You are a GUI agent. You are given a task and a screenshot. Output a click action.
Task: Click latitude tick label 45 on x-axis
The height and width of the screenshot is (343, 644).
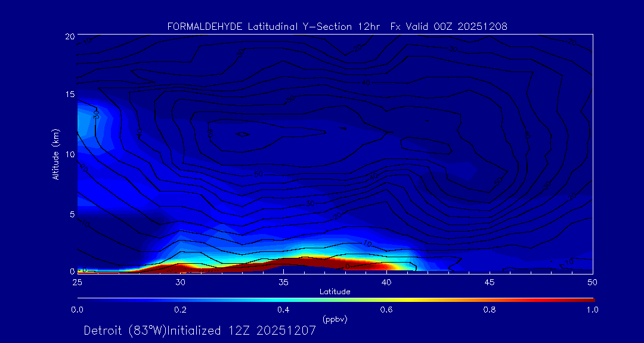[x=490, y=282]
